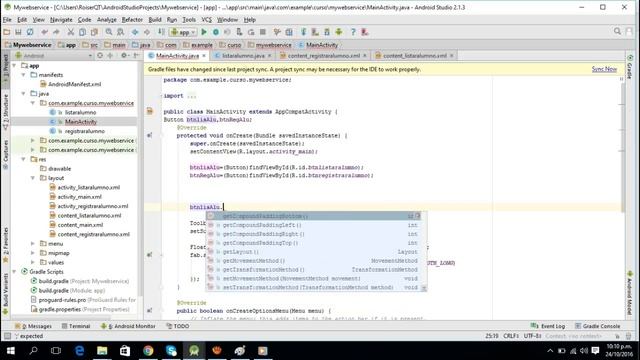
Task: Open the Gradle Console panel
Action: point(598,326)
